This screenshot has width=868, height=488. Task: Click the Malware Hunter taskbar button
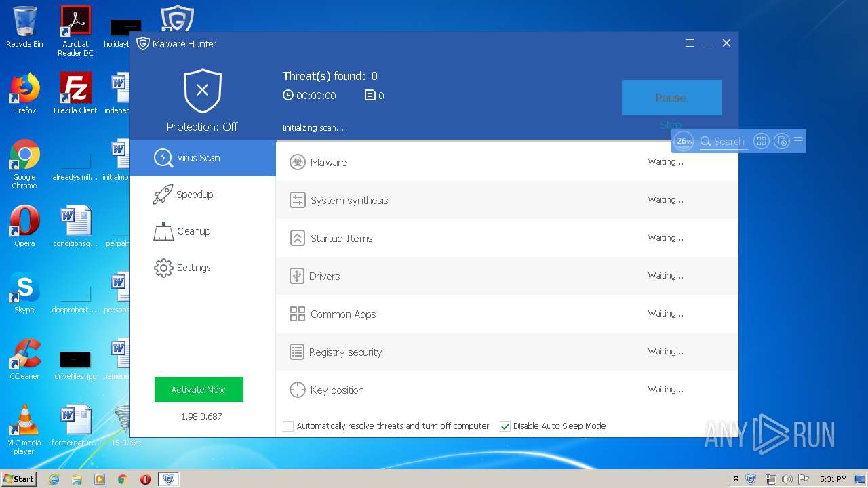tap(169, 479)
